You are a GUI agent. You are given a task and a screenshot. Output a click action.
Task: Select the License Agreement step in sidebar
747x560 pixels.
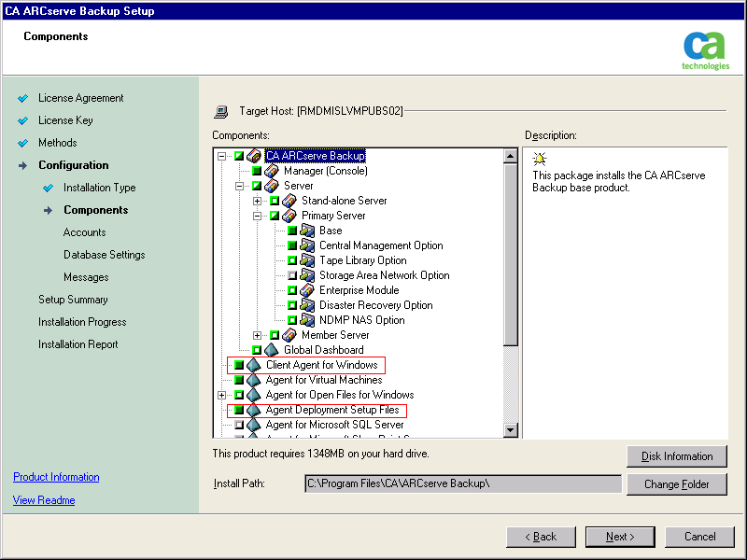pyautogui.click(x=80, y=98)
